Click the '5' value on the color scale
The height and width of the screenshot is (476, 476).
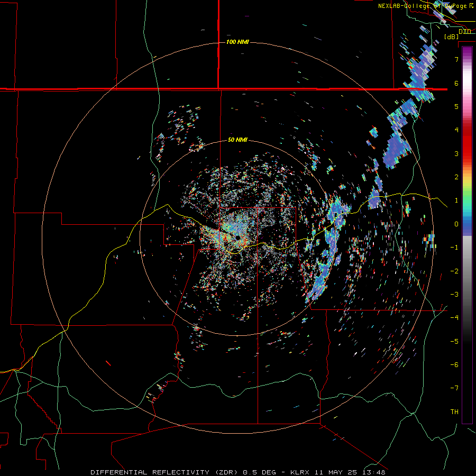click(456, 106)
